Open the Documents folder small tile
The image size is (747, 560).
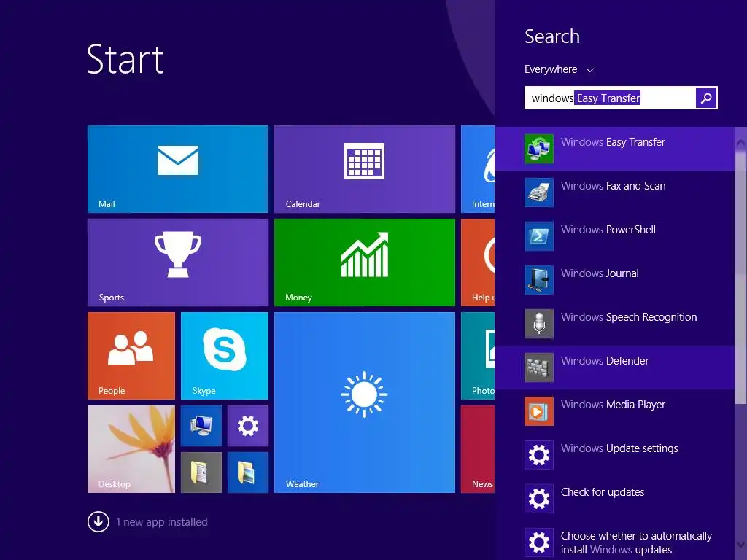[201, 472]
